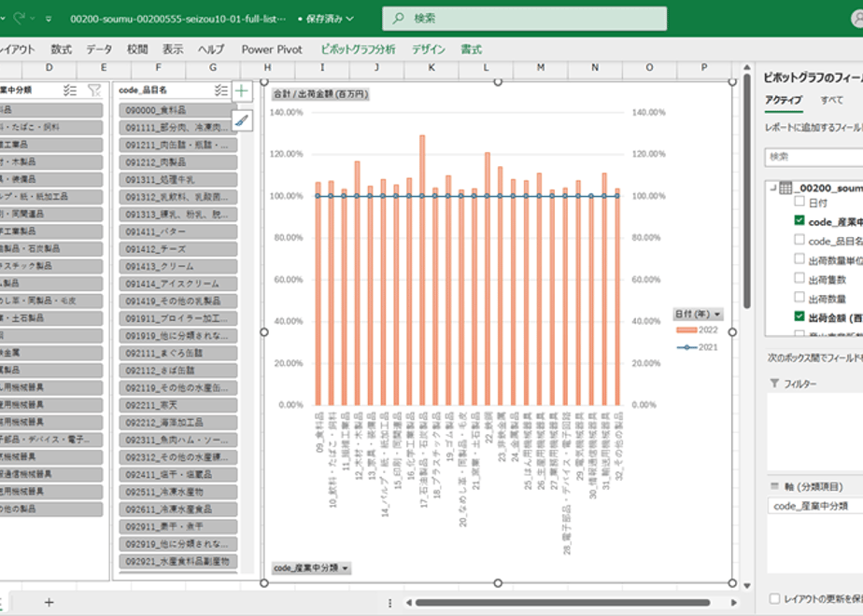
Task: Select slicer item 091414_アイスクリーム
Action: pos(178,284)
